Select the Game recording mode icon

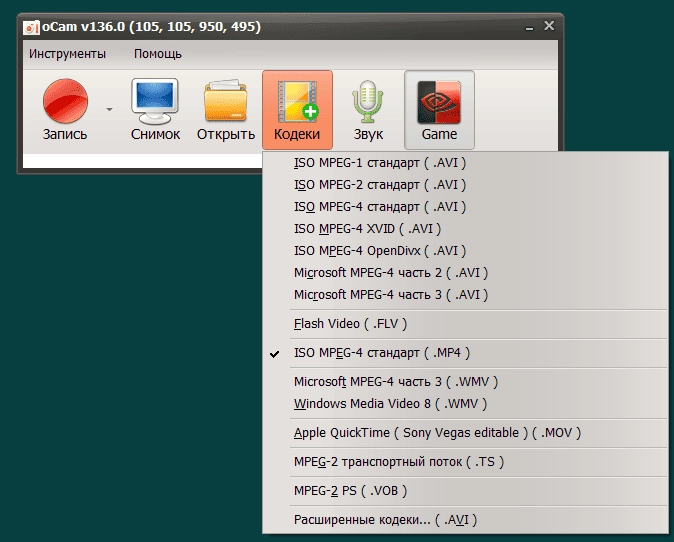[439, 110]
